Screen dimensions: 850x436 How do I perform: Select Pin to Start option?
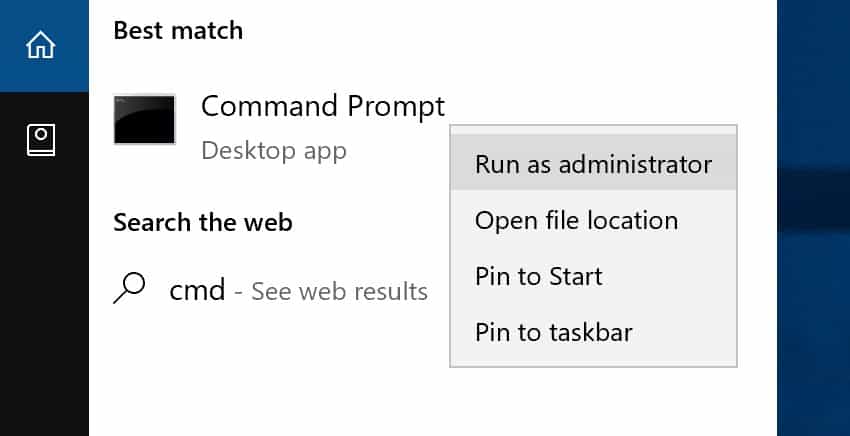[x=593, y=277]
